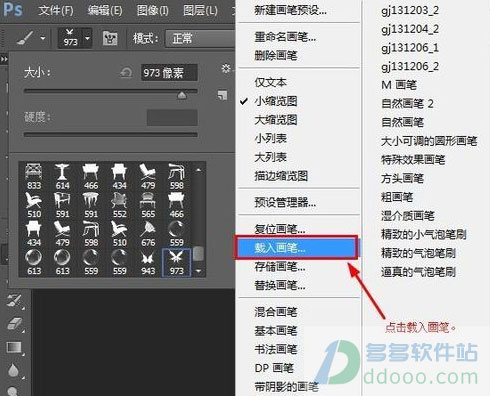The image size is (490, 396).
Task: Select gj131204_2 brush set
Action: pyautogui.click(x=410, y=29)
